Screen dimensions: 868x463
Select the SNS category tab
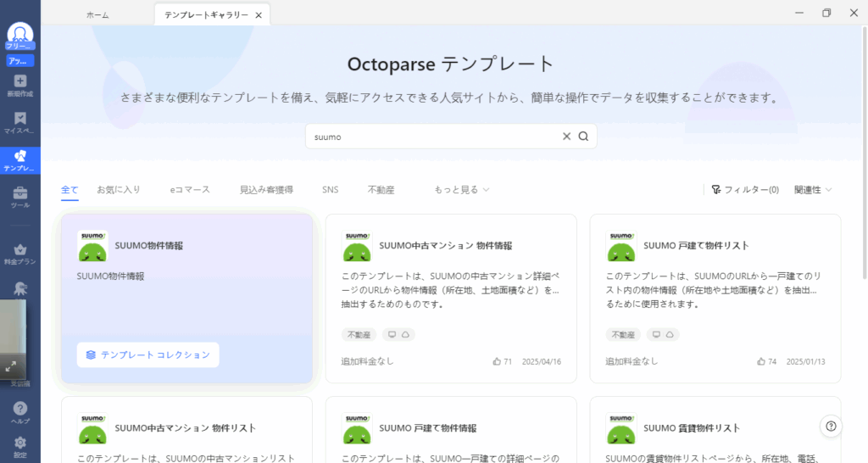[x=331, y=190]
